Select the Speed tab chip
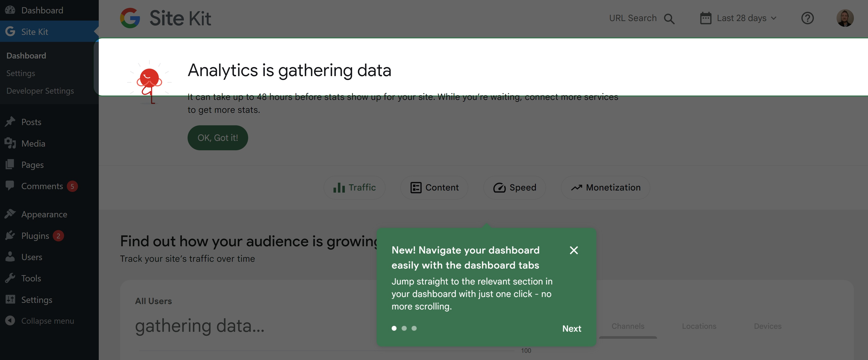Screen dimensions: 868x360 (x=515, y=188)
